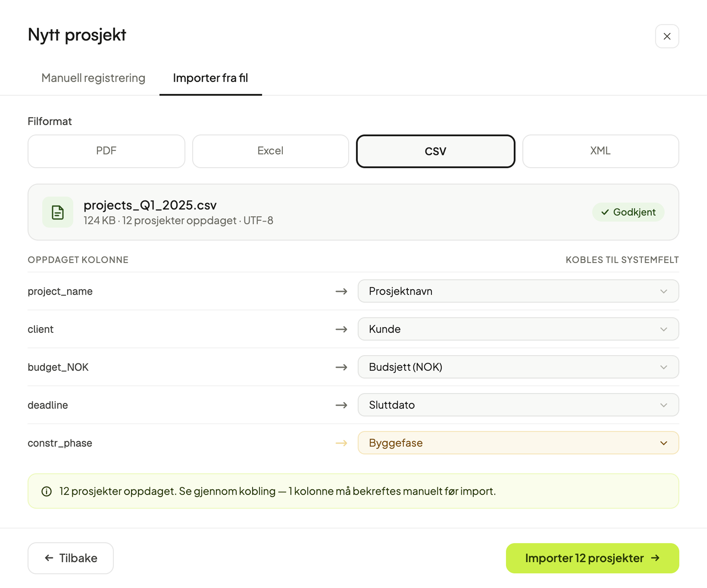Click the arrow icon next to deadline
The width and height of the screenshot is (707, 588).
[341, 405]
